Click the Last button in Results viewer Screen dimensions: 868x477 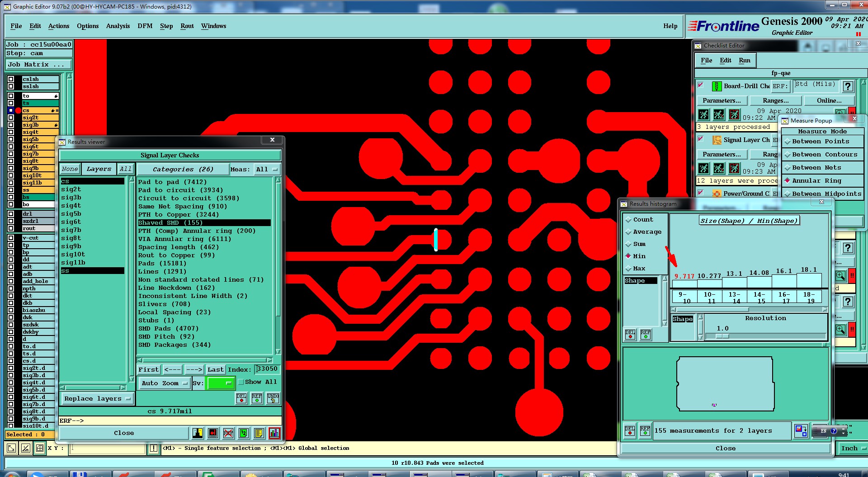[216, 369]
